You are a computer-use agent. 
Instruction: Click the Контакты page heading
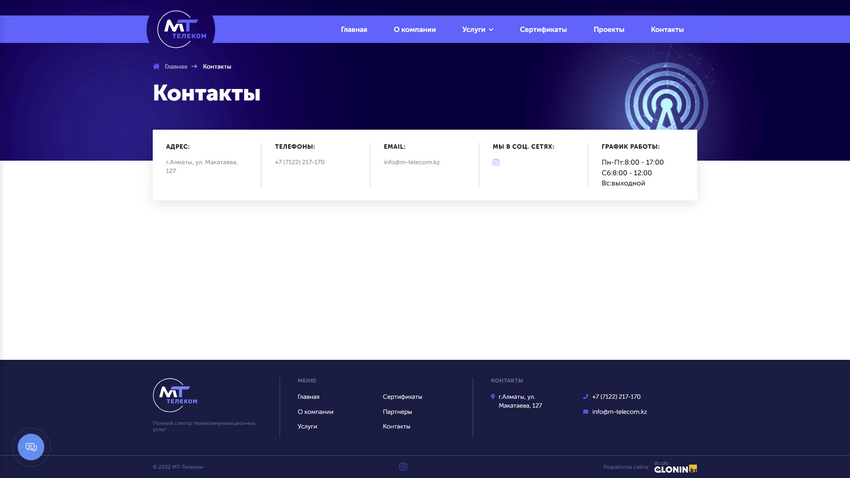207,93
